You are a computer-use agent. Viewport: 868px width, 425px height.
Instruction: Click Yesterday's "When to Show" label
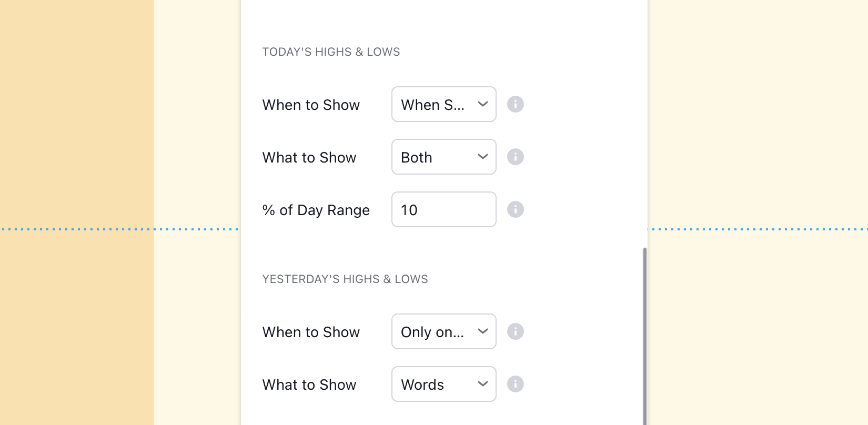click(x=311, y=332)
